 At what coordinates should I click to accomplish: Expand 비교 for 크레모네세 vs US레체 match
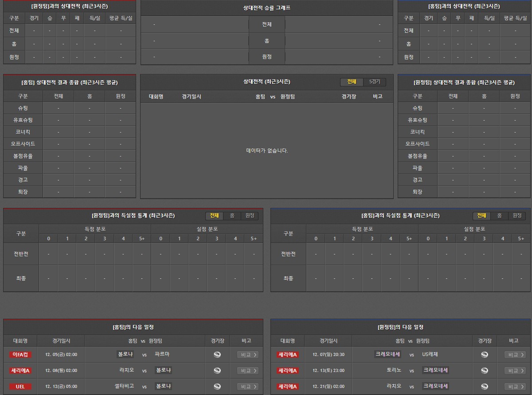pos(515,355)
